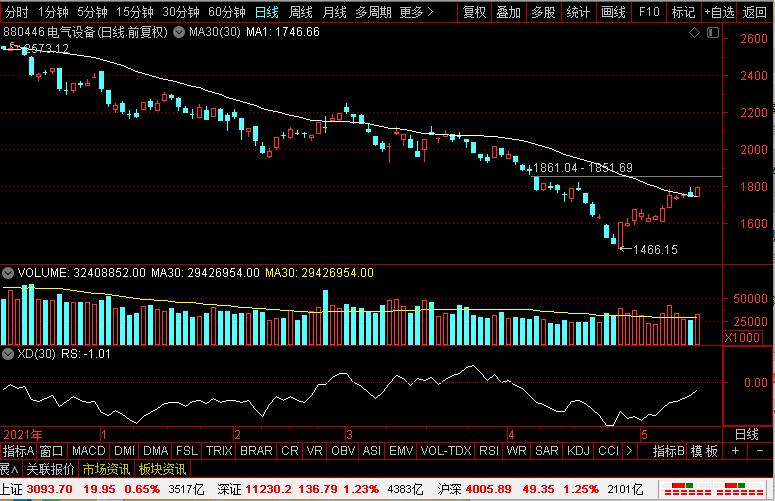
Task: Apply the DMA indicator
Action: click(156, 451)
